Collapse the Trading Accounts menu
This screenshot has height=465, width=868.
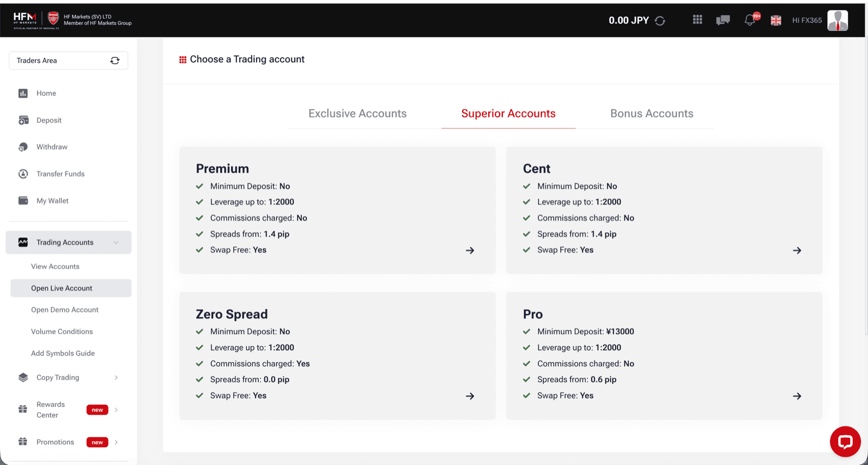tap(116, 243)
